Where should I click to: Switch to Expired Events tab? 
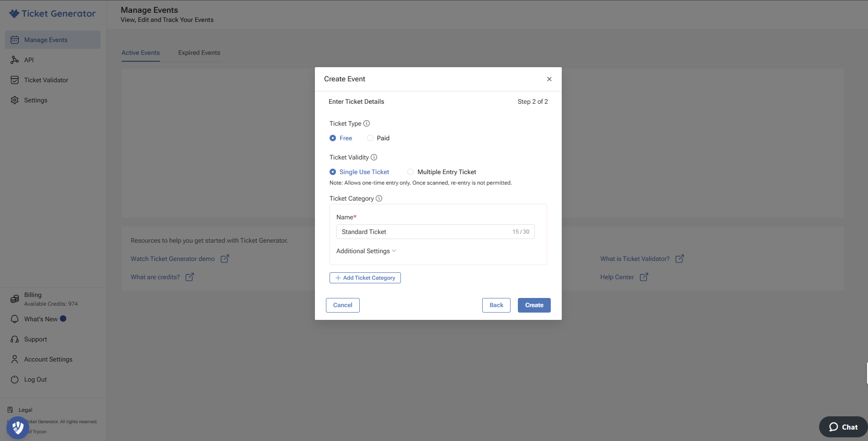199,53
